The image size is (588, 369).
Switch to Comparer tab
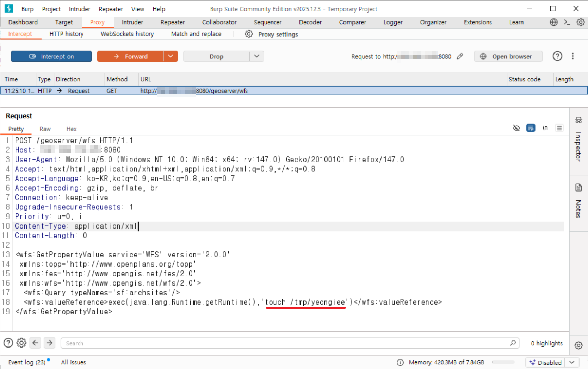click(x=353, y=22)
